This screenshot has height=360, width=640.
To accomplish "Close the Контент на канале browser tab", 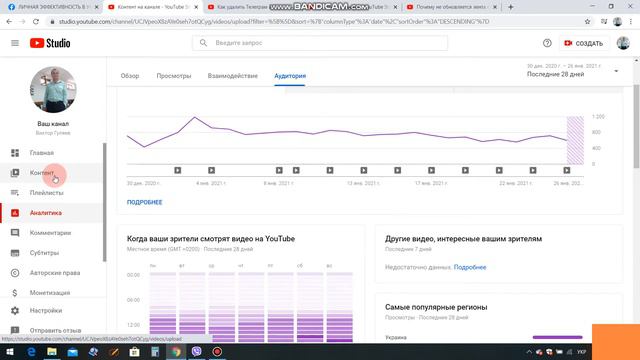I will pos(196,7).
